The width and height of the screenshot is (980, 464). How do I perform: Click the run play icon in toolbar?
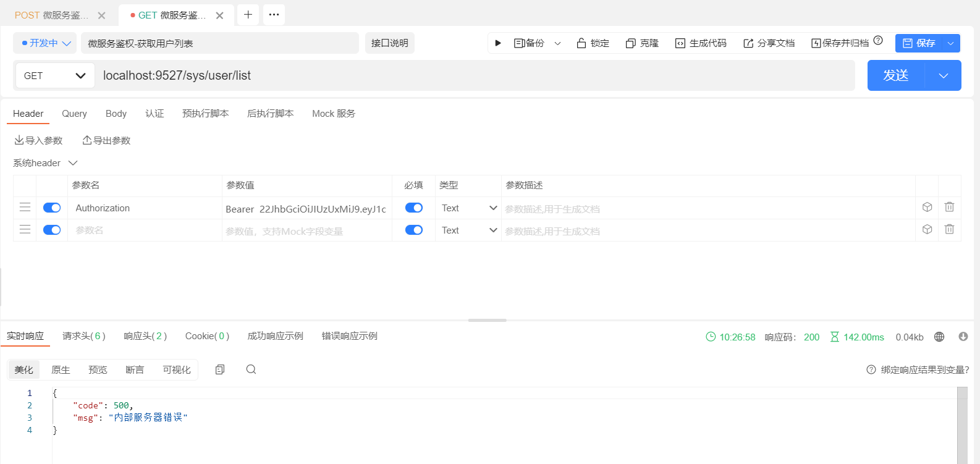click(x=498, y=43)
